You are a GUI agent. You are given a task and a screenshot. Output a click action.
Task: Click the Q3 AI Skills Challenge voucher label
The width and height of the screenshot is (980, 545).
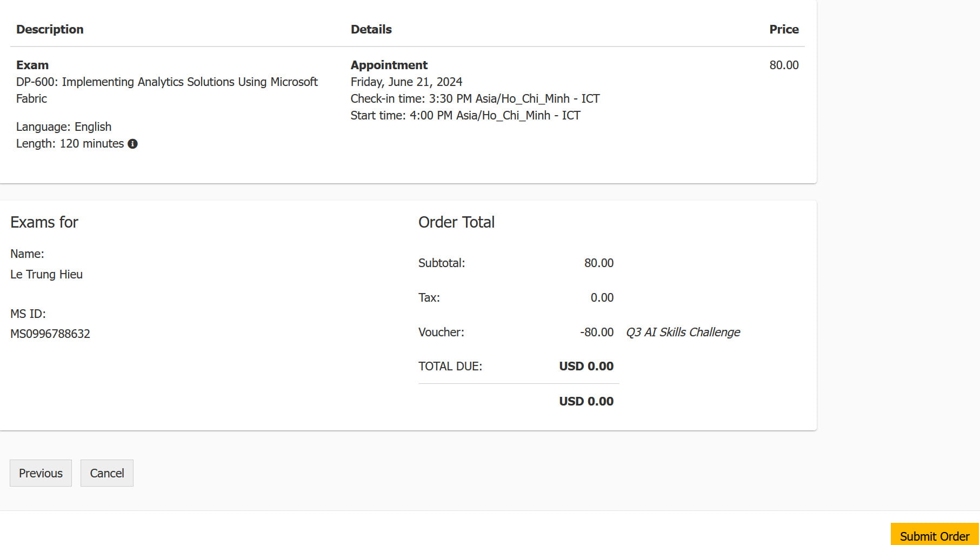(x=683, y=332)
